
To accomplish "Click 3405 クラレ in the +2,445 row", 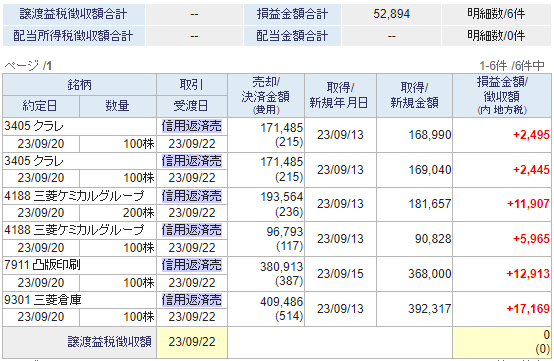I will pos(34,161).
